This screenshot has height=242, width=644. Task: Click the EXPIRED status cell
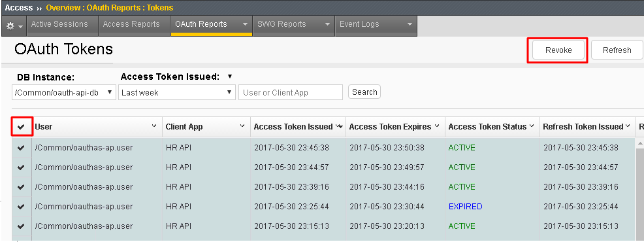[x=465, y=206]
